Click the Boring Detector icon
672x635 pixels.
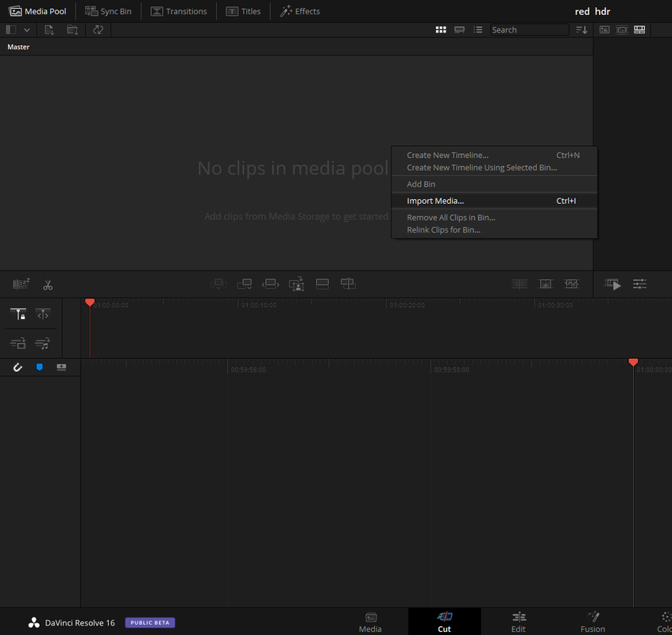(21, 284)
